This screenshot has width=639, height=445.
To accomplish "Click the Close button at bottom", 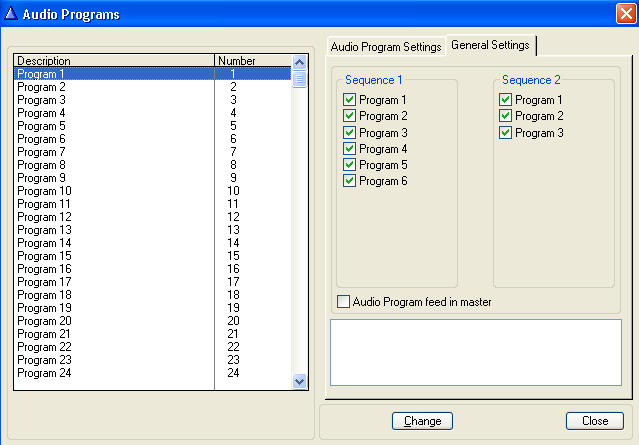I will tap(594, 421).
